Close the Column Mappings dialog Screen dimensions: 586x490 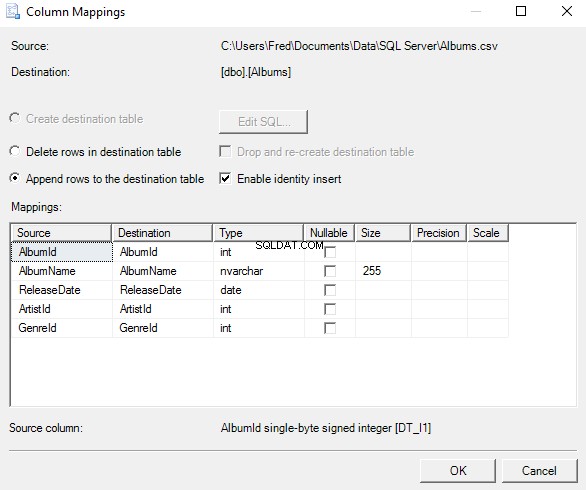coord(567,11)
